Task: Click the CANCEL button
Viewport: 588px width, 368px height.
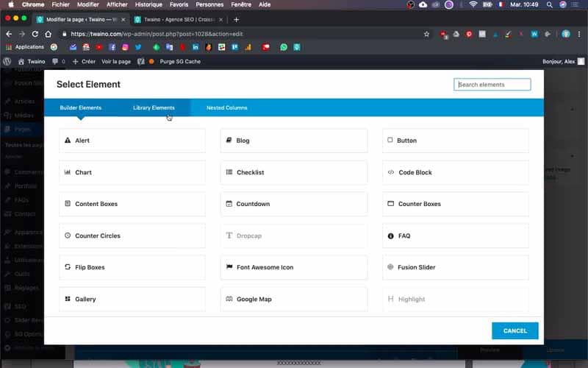Action: point(515,330)
